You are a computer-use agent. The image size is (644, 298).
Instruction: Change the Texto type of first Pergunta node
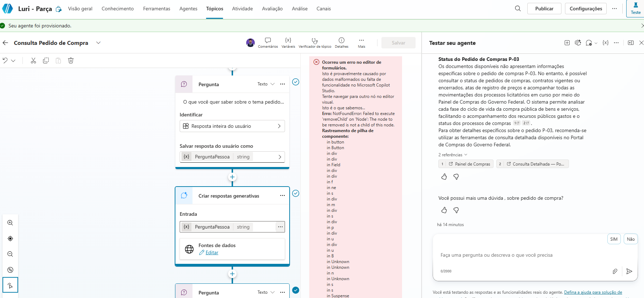266,84
